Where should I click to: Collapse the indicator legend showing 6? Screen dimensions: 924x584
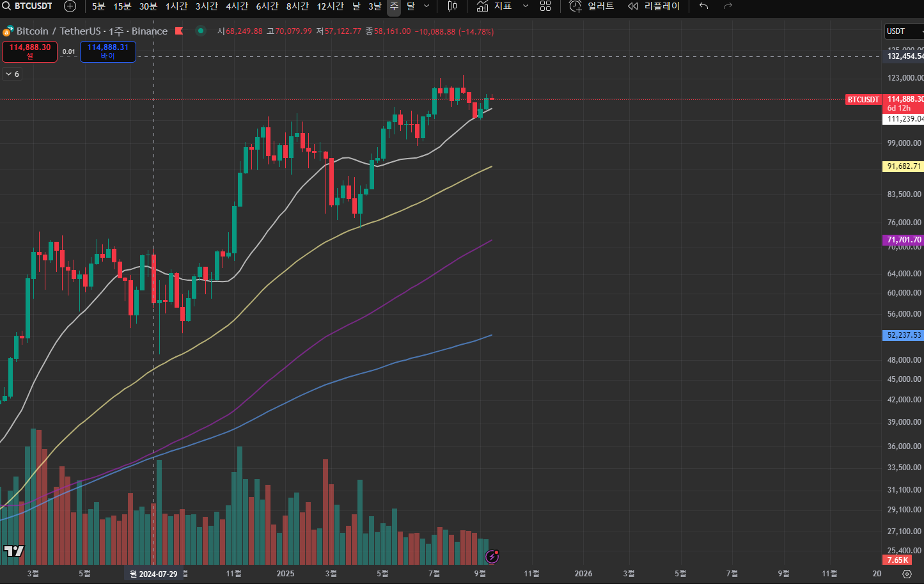[x=12, y=74]
